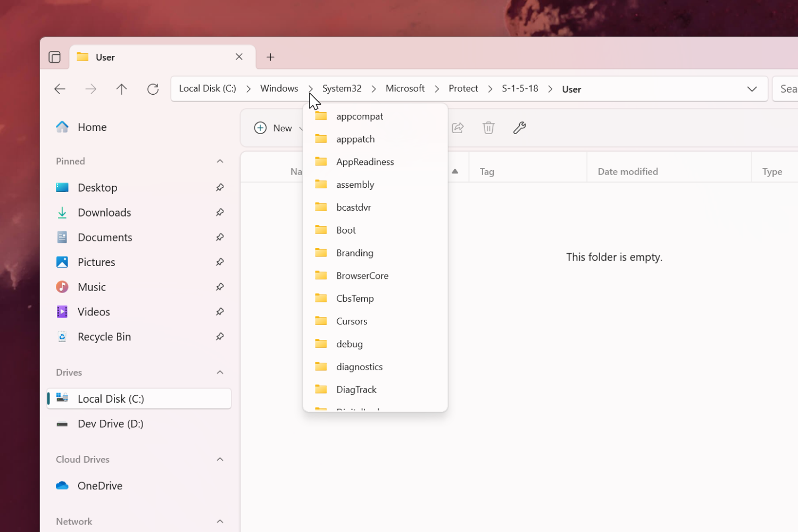Unpin Recycle Bin from pinned list
This screenshot has height=532, width=798.
pyautogui.click(x=220, y=337)
